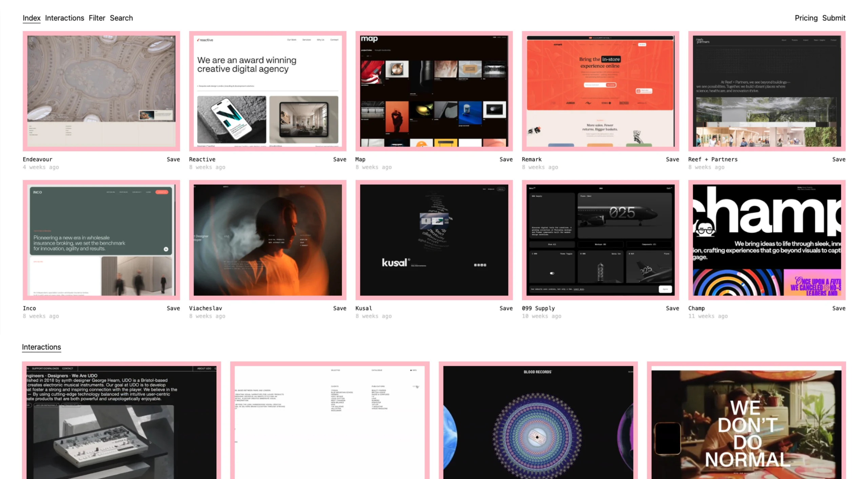Save the Endeavour entry
Viewport: 868px width, 479px height.
point(173,159)
